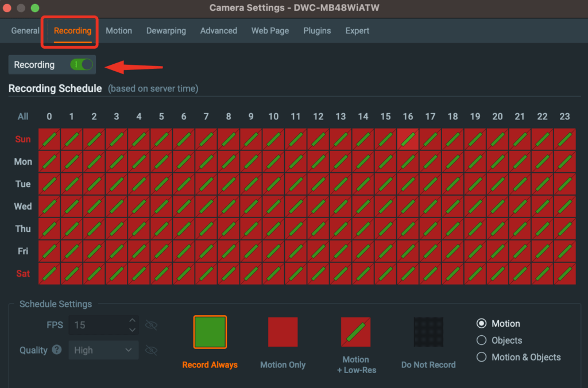Open the Quality dropdown set to High

click(103, 350)
